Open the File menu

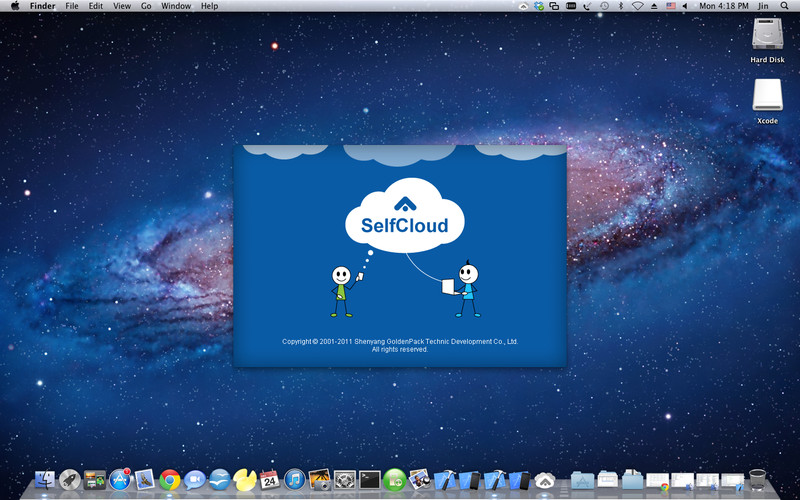tap(72, 6)
